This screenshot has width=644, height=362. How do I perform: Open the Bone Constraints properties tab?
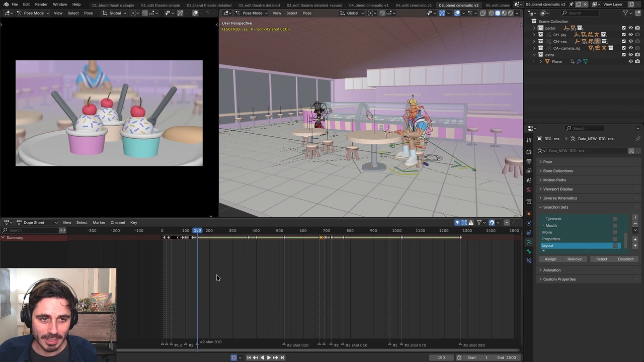529,260
